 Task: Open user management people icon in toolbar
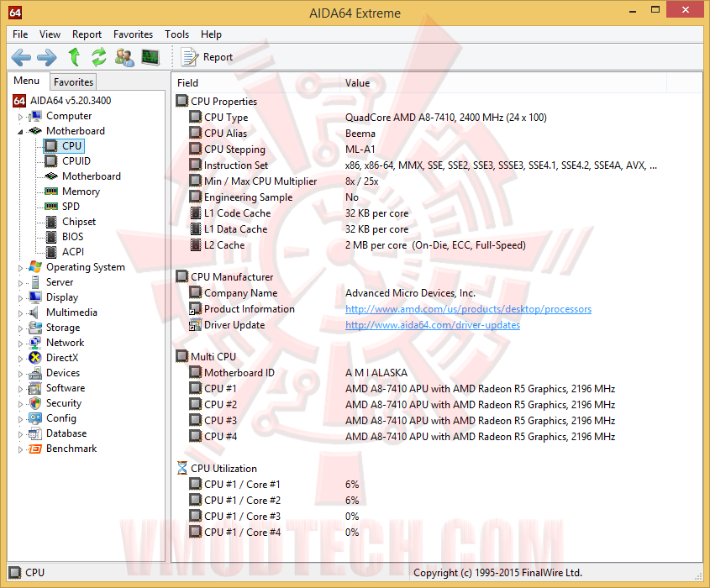click(x=124, y=57)
